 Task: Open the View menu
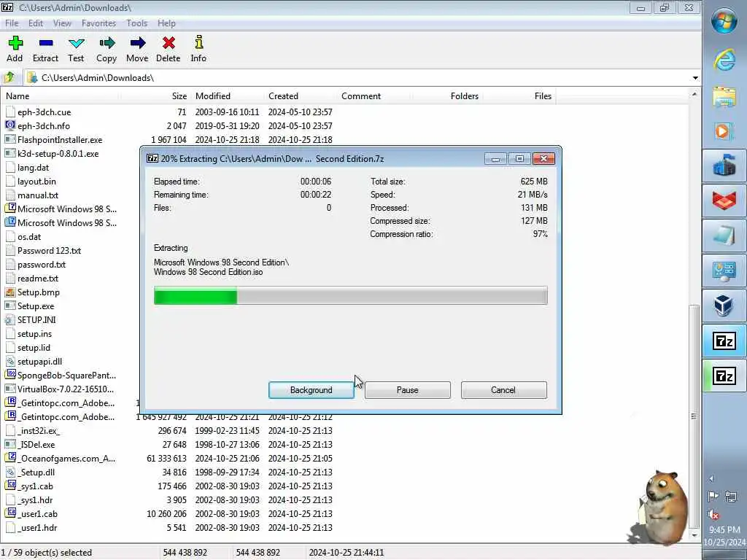point(62,23)
